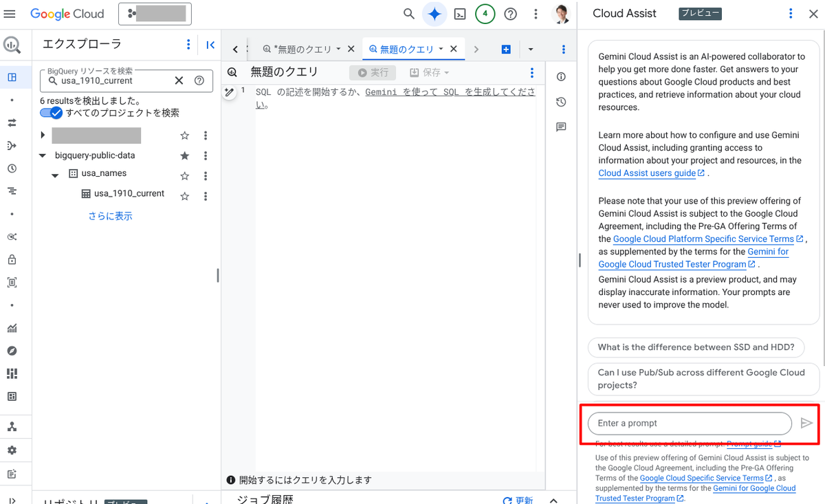Viewport: 825px width, 504px height.
Task: Select Pub/Sub across projects suggestion chip
Action: 704,379
